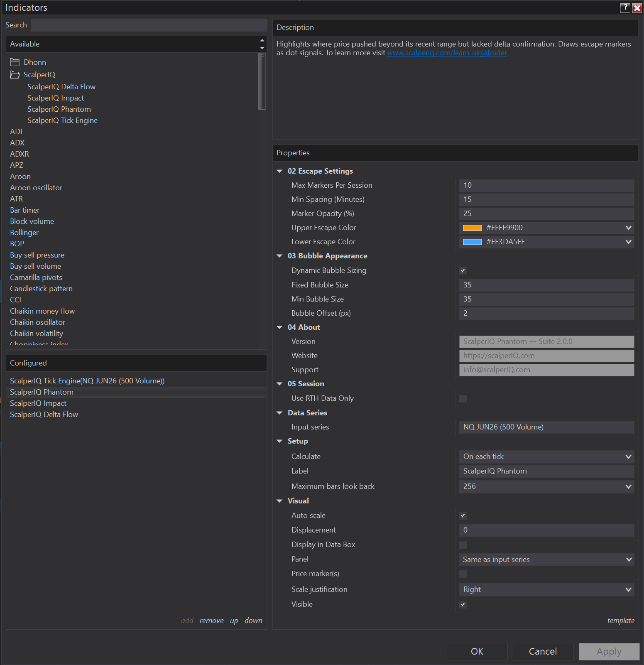This screenshot has width=644, height=665.
Task: Open the Panel dropdown
Action: [x=546, y=559]
